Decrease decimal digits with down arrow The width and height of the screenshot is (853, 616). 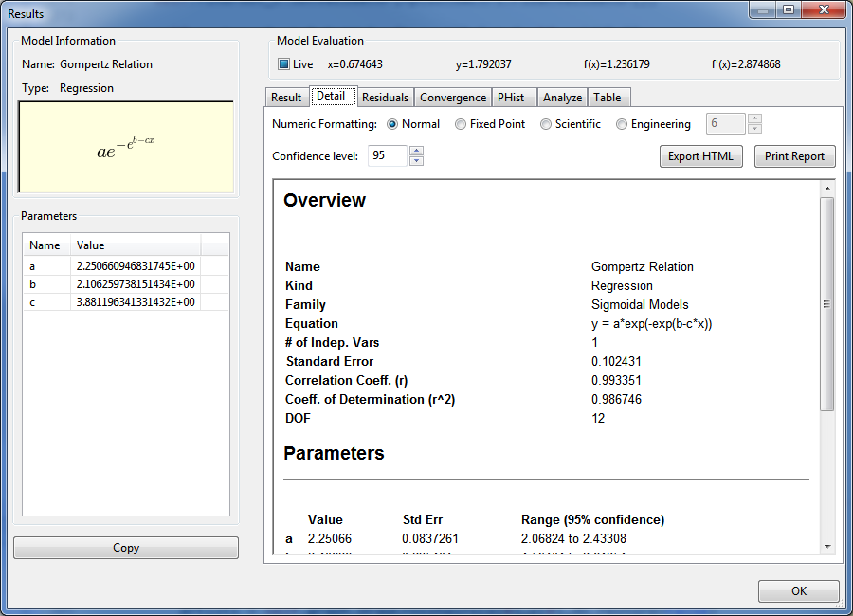[x=754, y=129]
